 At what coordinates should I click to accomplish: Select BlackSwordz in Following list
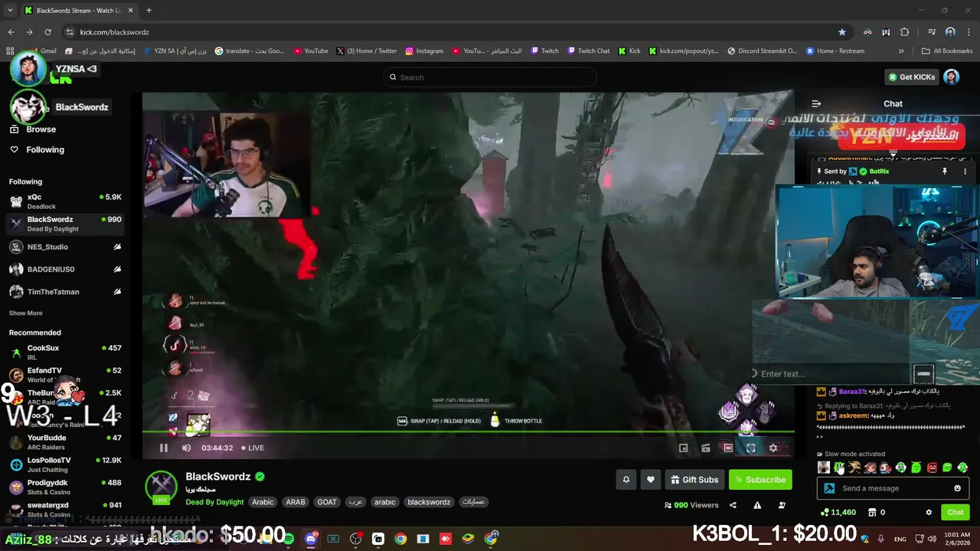pyautogui.click(x=65, y=223)
